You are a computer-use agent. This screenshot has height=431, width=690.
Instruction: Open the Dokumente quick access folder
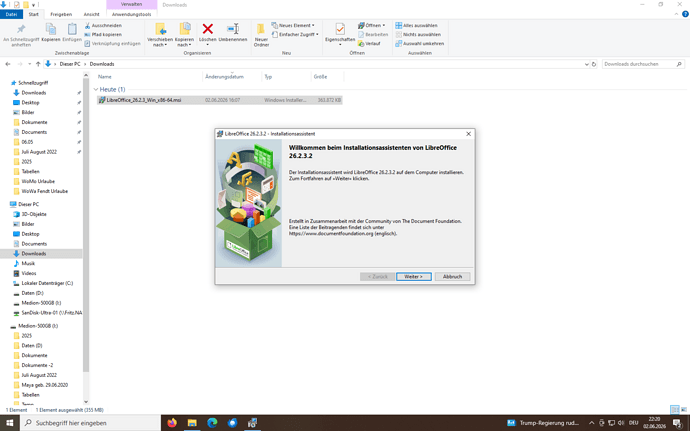pyautogui.click(x=34, y=122)
